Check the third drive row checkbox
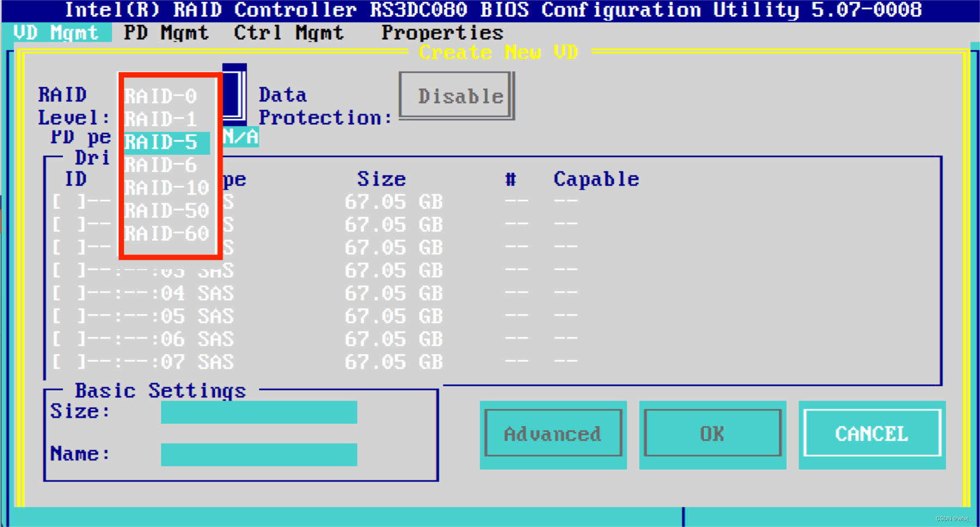 coord(69,247)
